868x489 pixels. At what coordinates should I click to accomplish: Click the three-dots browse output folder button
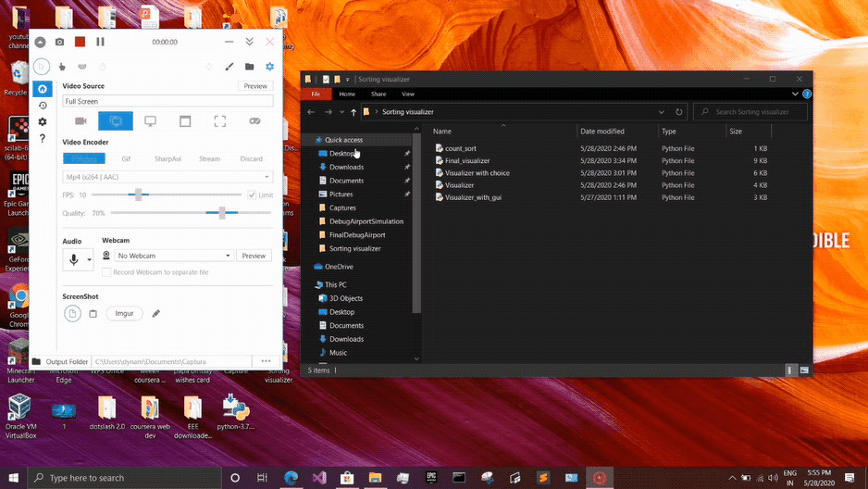266,361
